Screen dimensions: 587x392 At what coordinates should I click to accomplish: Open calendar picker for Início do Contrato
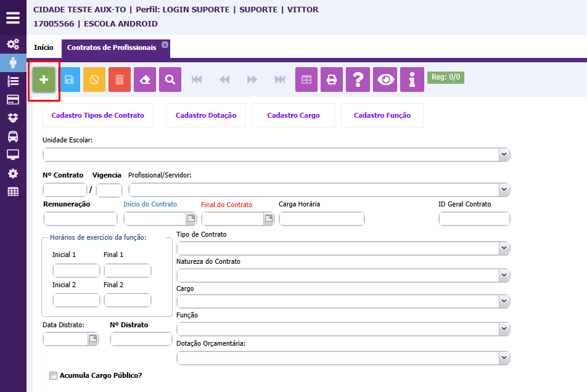click(x=191, y=219)
